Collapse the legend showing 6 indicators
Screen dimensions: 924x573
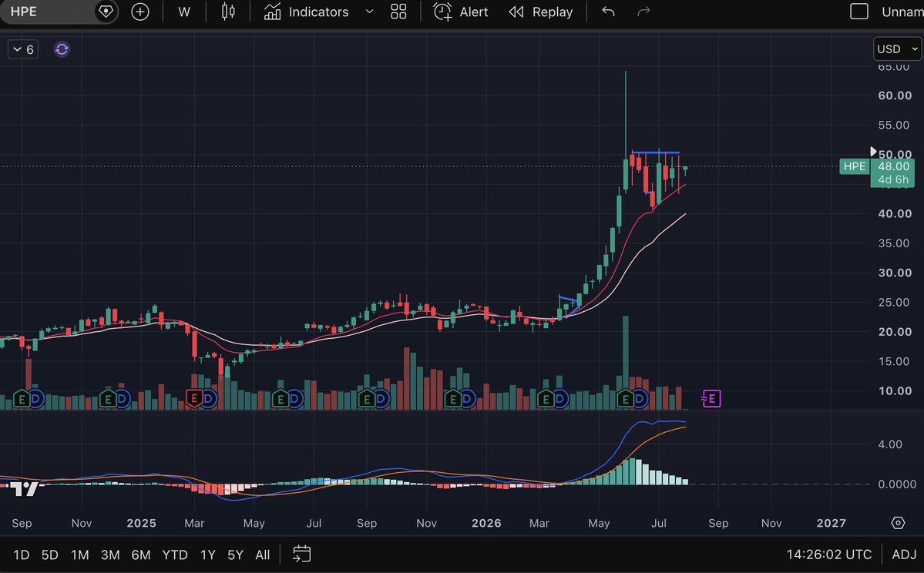click(x=24, y=49)
